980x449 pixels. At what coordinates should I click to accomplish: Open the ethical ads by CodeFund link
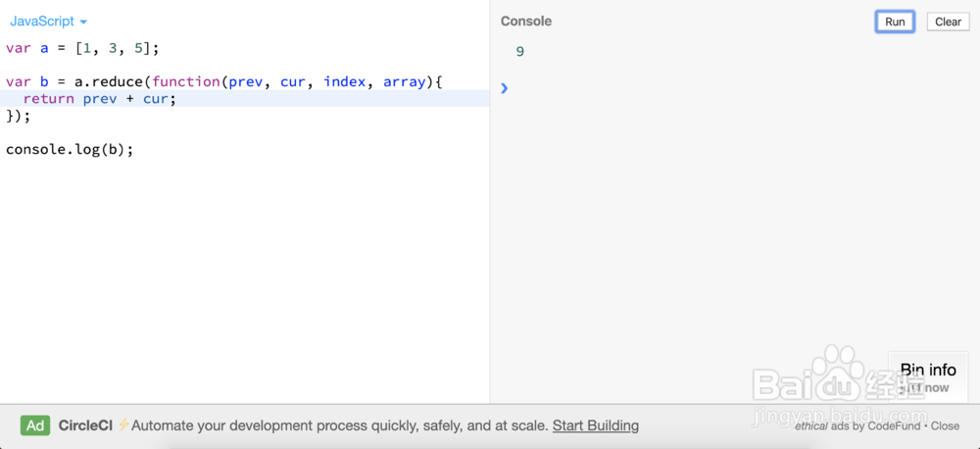(857, 426)
